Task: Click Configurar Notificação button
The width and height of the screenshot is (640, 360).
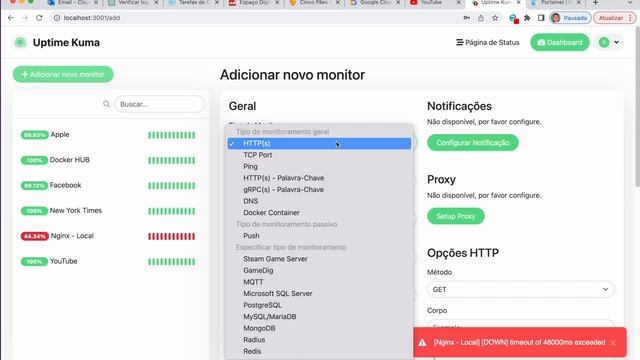Action: (473, 142)
